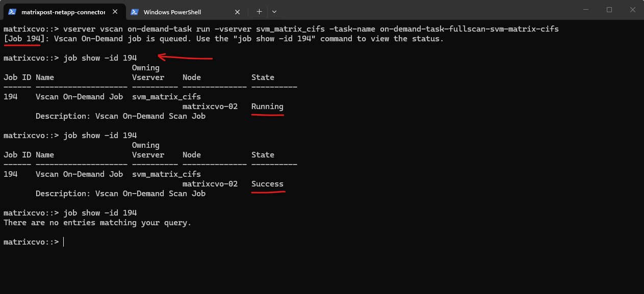Open a new tab with plus button
644x294 pixels.
(259, 11)
